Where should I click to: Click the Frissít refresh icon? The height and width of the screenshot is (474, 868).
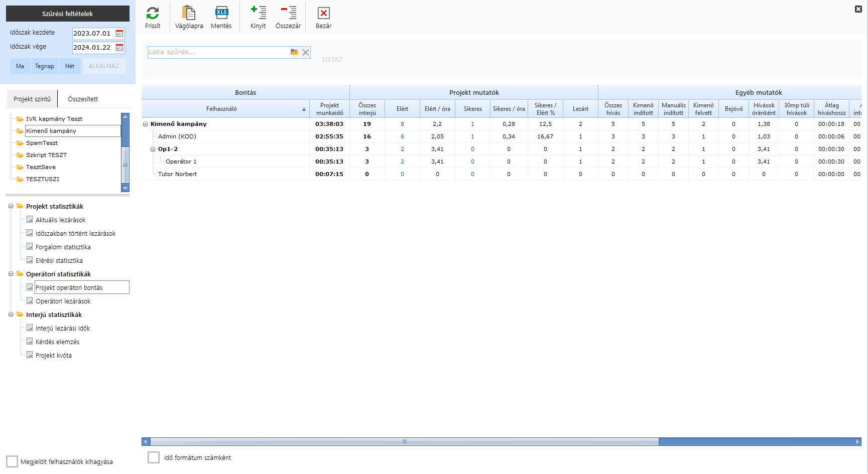[x=153, y=13]
